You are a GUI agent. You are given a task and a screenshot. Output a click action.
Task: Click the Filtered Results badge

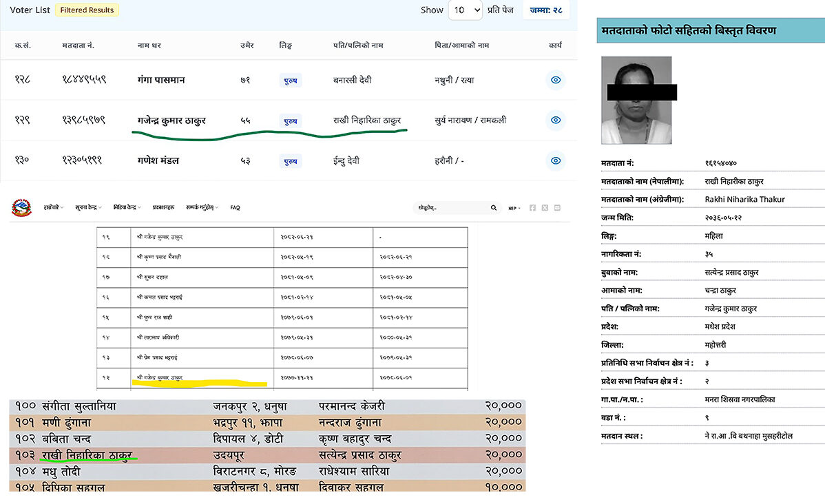[87, 10]
